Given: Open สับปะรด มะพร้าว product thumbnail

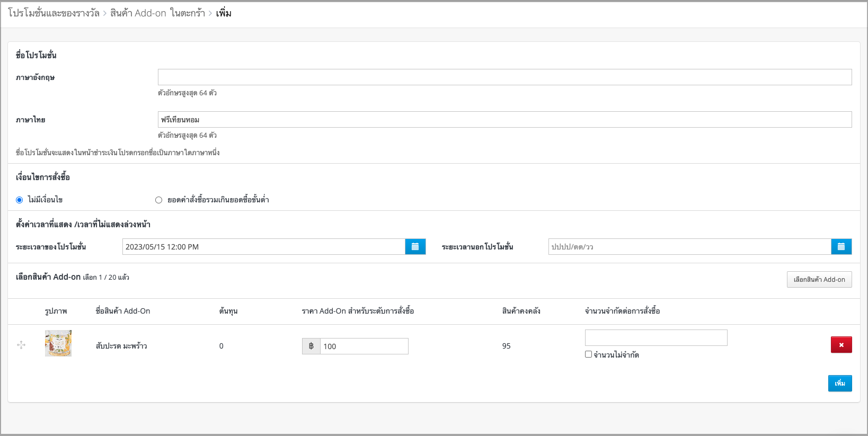Looking at the screenshot, I should (58, 343).
